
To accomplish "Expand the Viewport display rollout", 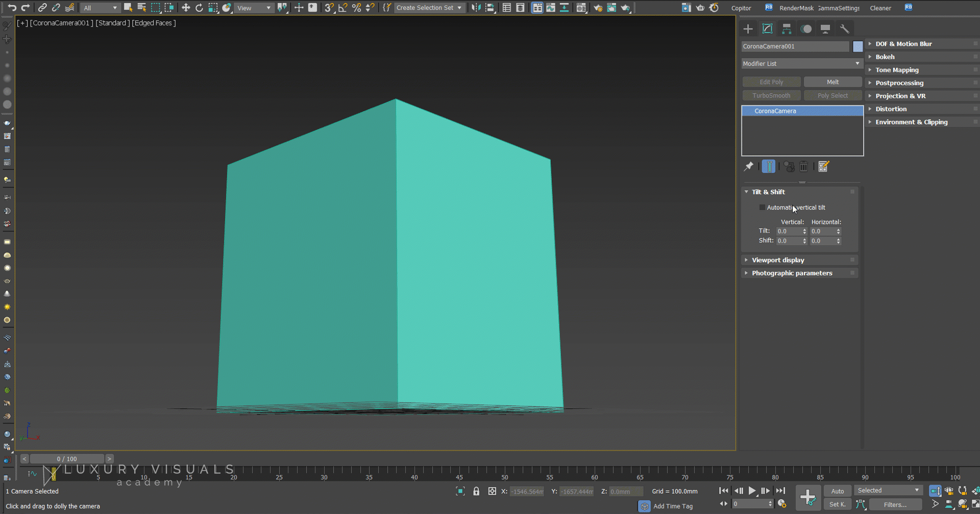I will [799, 260].
